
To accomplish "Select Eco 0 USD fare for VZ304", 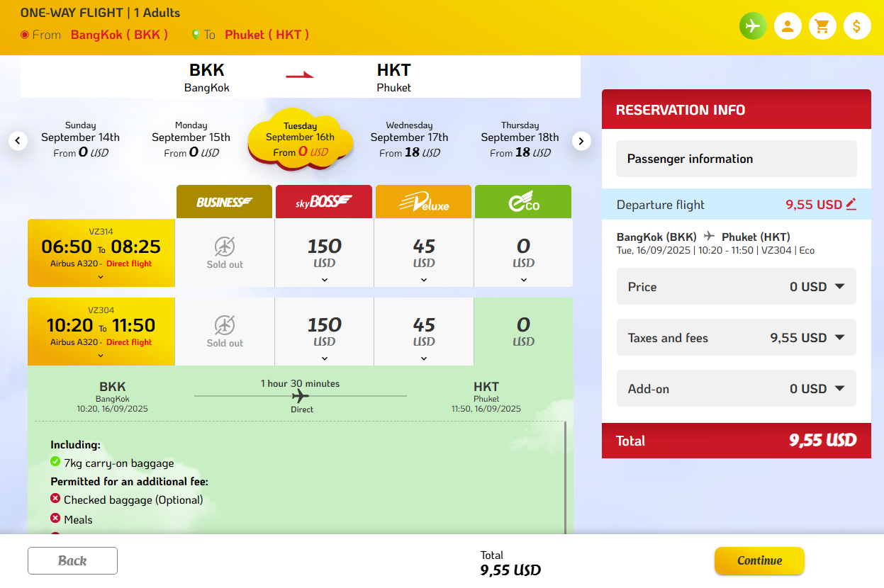I will tap(523, 332).
